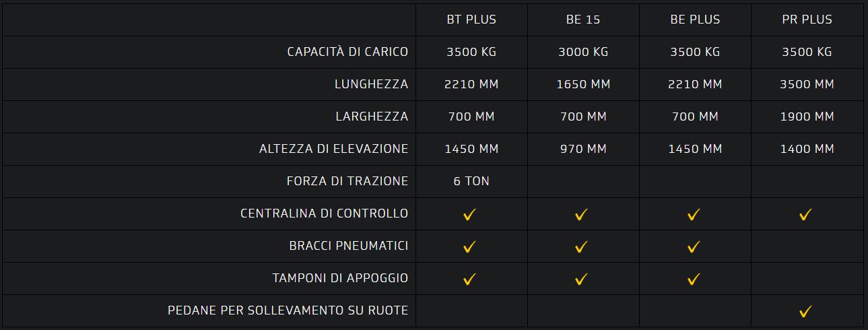Image resolution: width=868 pixels, height=330 pixels.
Task: Click the BE PLUS Bracci Pneumatici checkmark
Action: (694, 246)
